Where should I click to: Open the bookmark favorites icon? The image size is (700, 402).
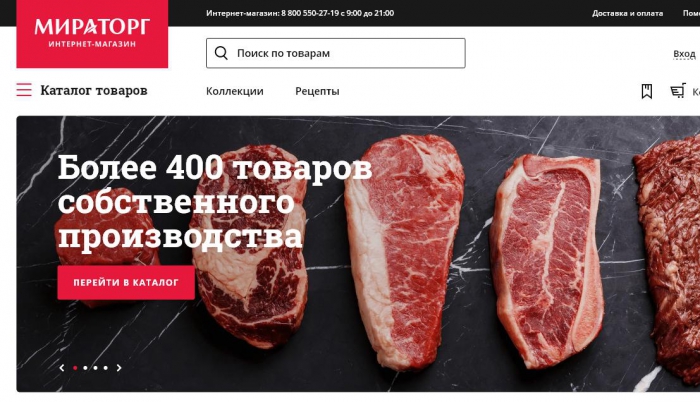[x=646, y=91]
